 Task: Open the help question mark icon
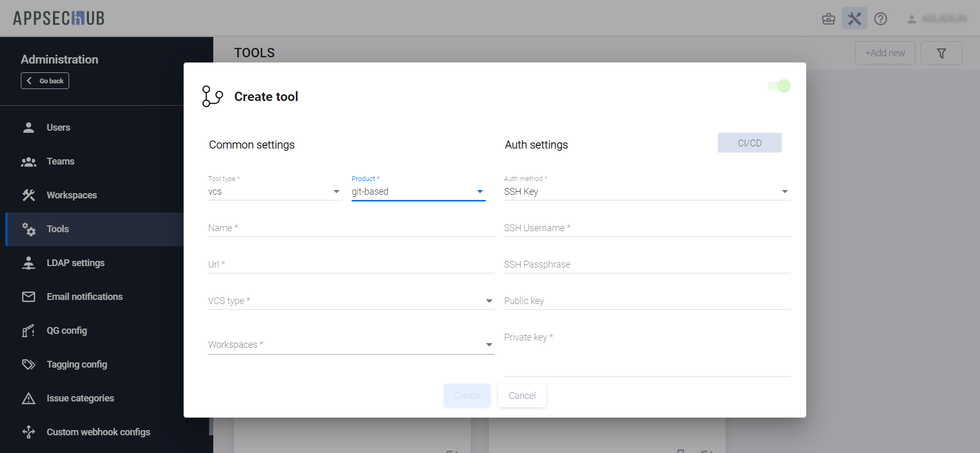pyautogui.click(x=880, y=19)
